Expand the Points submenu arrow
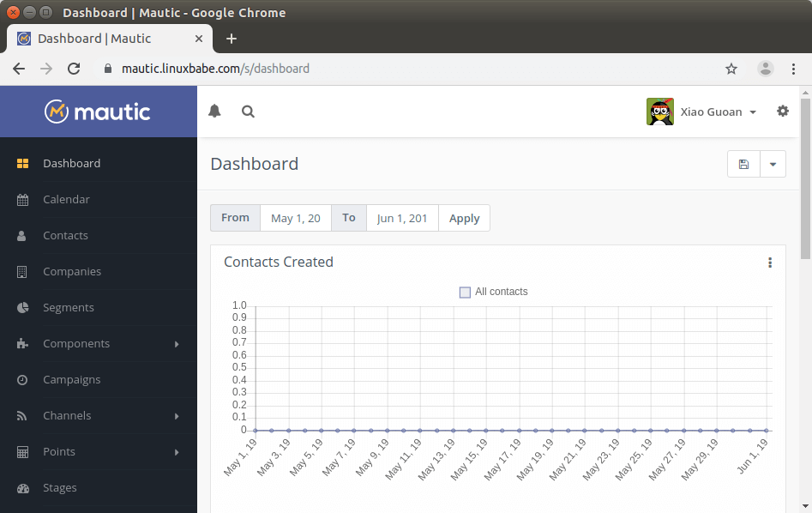The width and height of the screenshot is (812, 513). tap(177, 452)
